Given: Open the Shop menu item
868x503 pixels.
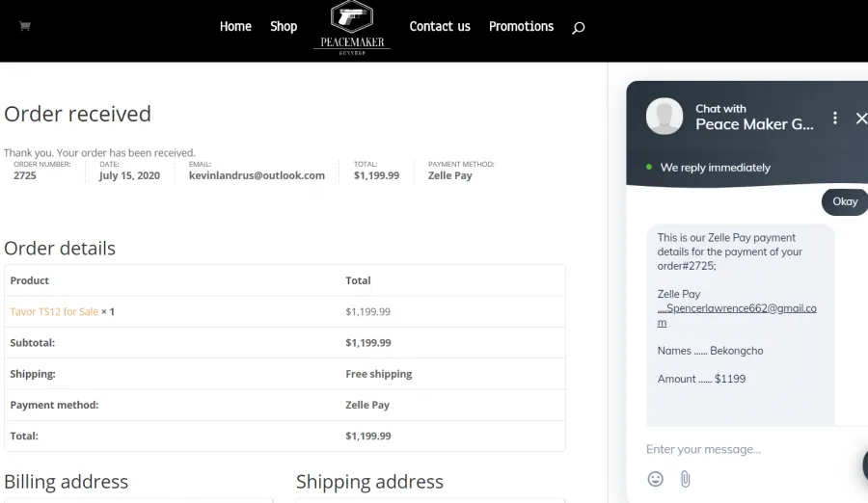Looking at the screenshot, I should click(284, 27).
